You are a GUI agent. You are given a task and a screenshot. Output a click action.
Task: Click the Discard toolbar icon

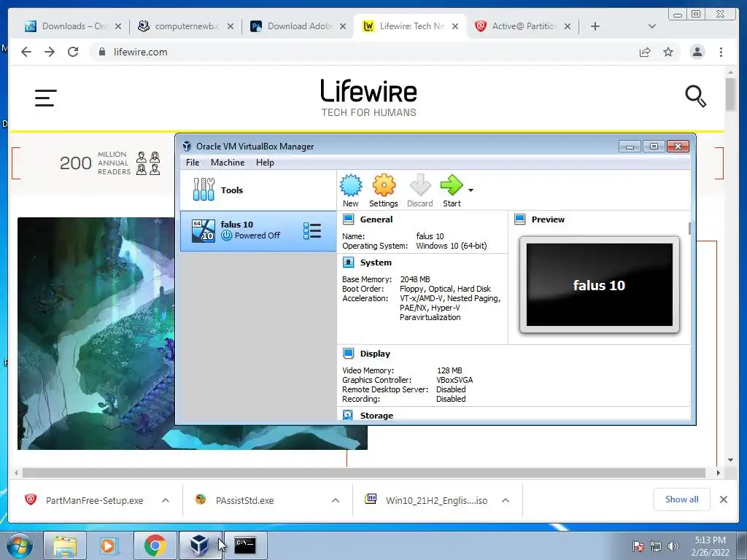(x=419, y=190)
